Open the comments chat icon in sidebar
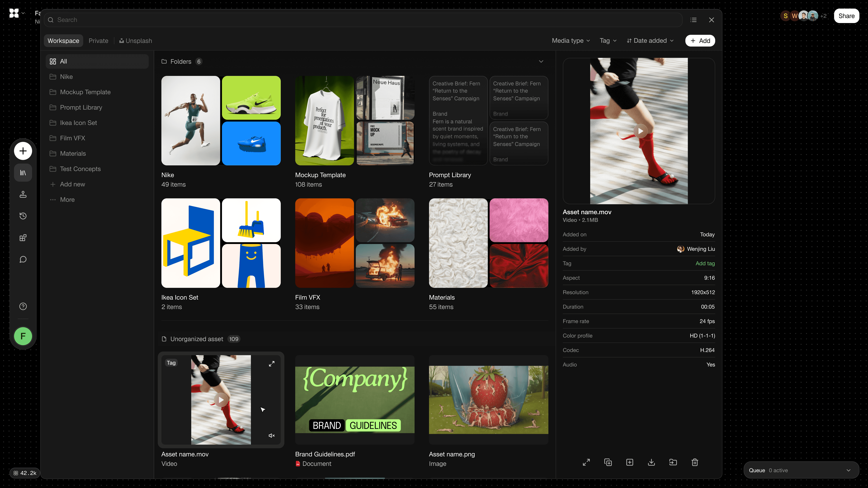 click(23, 259)
